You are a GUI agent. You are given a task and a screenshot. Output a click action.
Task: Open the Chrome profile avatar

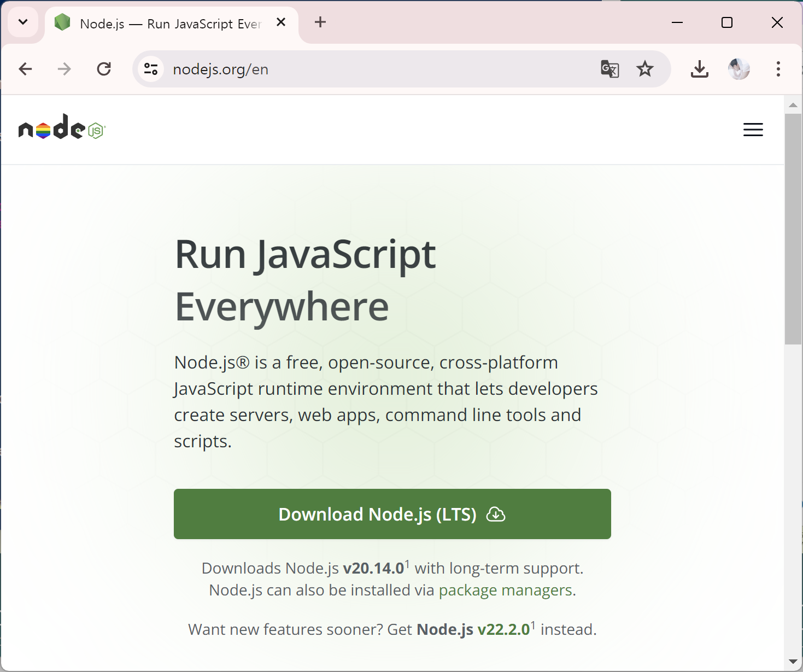739,69
